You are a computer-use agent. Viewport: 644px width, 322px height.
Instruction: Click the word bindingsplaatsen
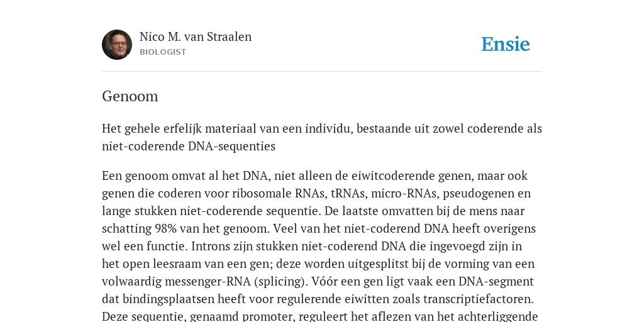(x=160, y=299)
